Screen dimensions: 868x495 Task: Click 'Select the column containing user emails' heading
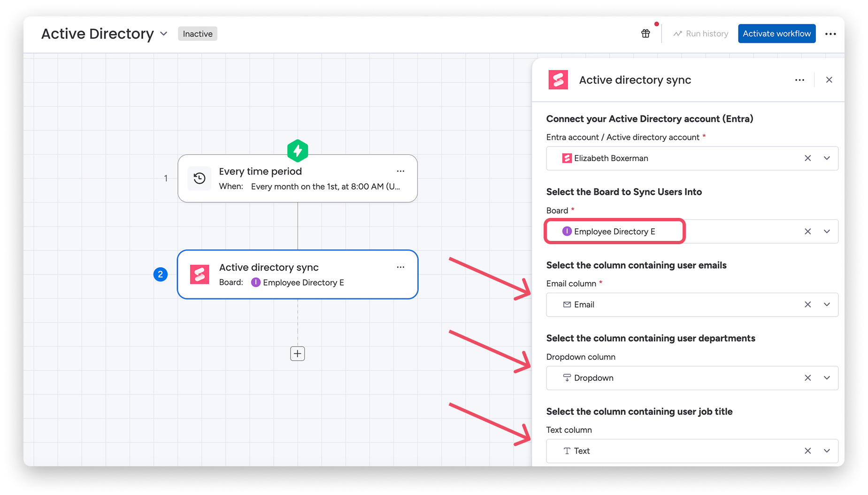(x=636, y=265)
